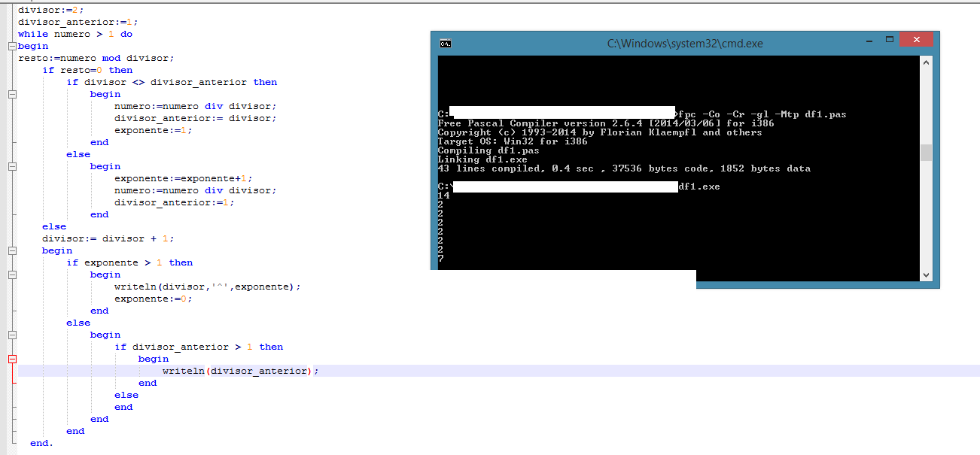Click 'Target OS: Win32 for i386' output line
This screenshot has width=980, height=455.
(x=513, y=141)
